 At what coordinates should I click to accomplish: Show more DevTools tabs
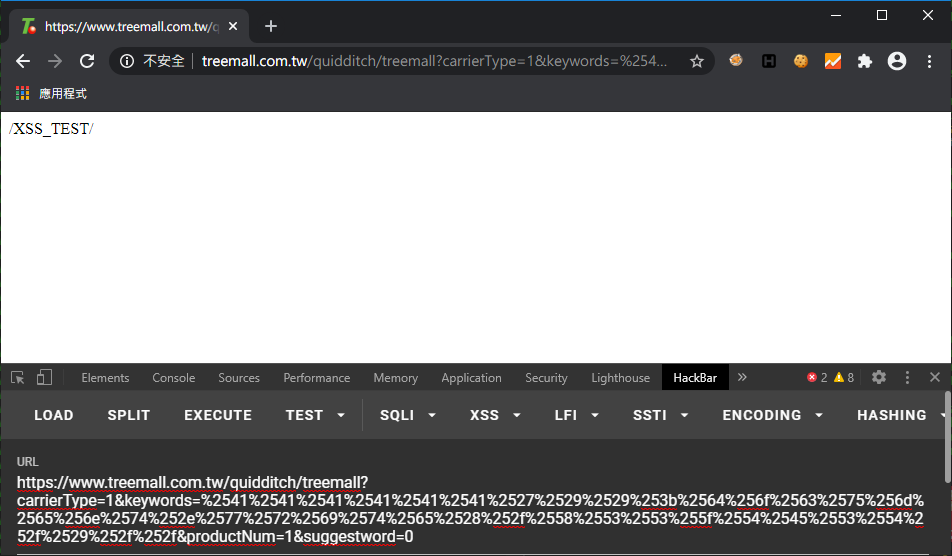(742, 377)
